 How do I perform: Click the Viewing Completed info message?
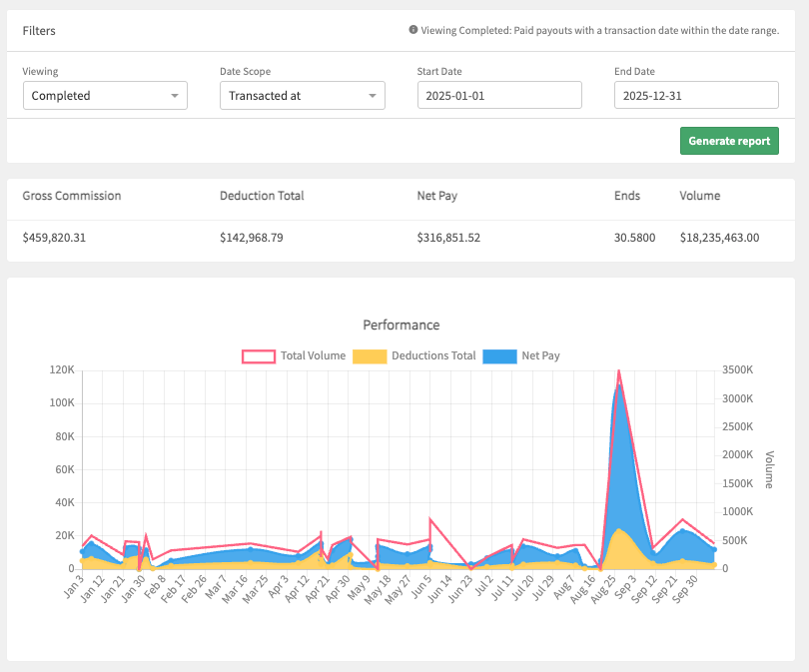600,30
